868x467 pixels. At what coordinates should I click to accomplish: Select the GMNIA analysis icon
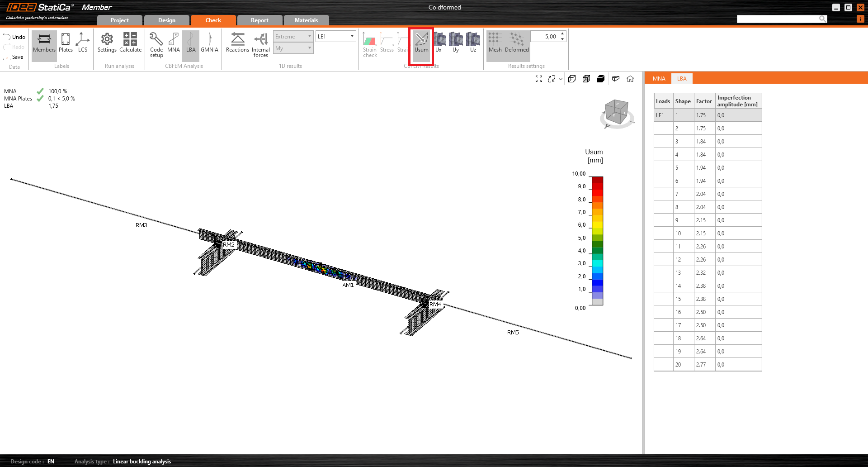(209, 43)
